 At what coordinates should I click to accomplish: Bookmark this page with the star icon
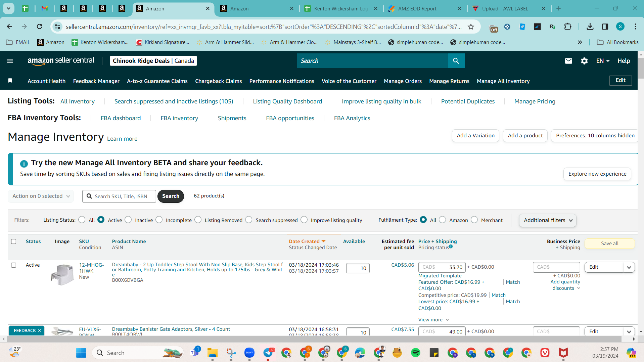coord(471,27)
